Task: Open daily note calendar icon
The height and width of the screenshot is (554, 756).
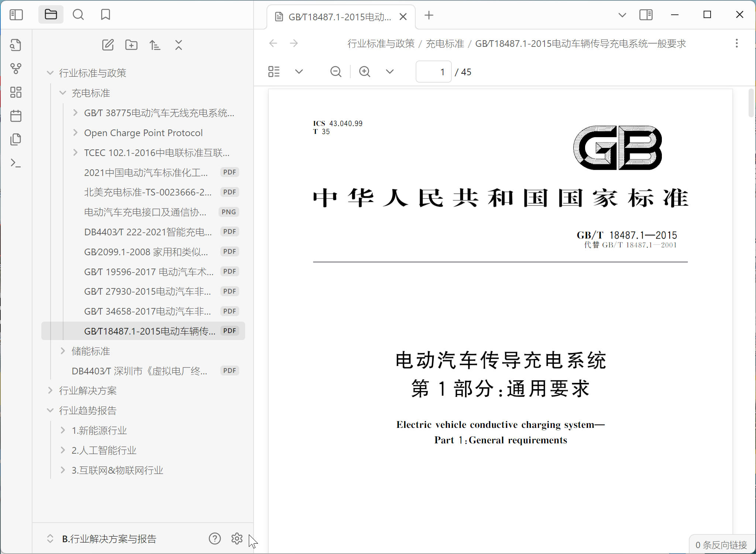Action: (x=16, y=116)
